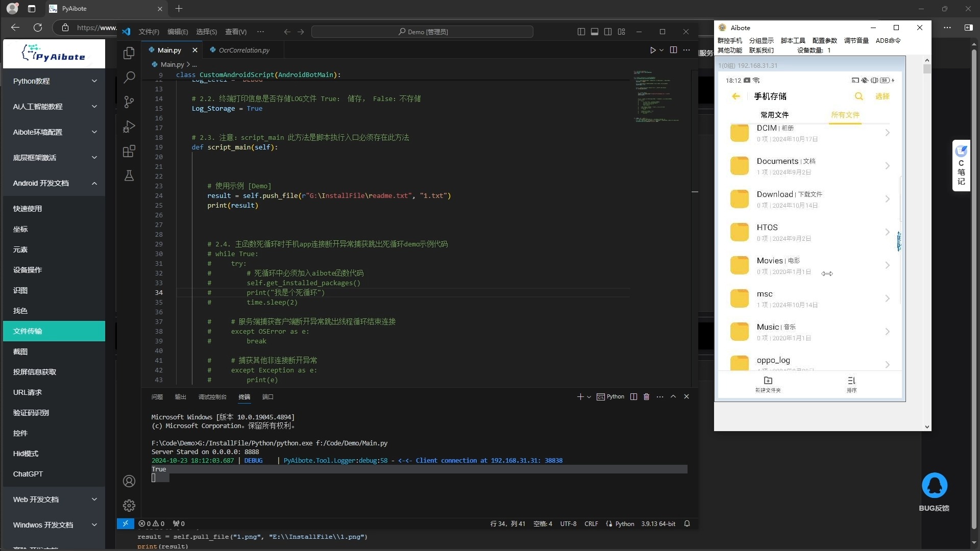Open the ADB命令 menu in Aibote
Viewport: 980px width, 551px height.
click(x=888, y=40)
